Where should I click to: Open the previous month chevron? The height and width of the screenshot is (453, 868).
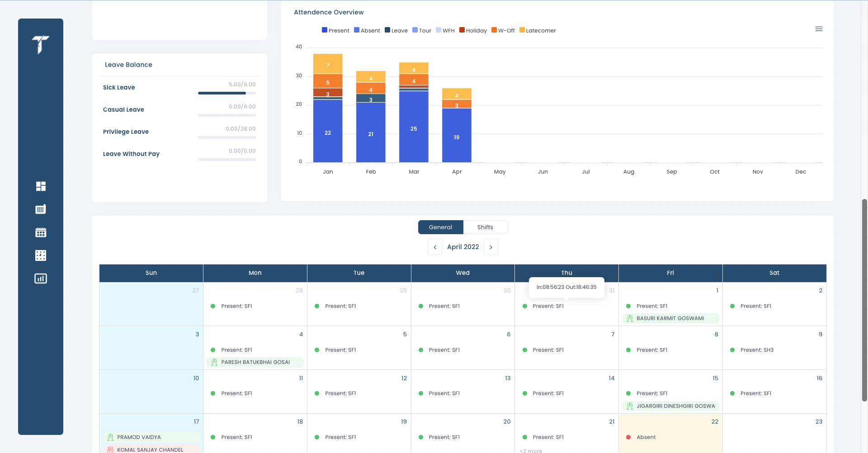coord(434,247)
